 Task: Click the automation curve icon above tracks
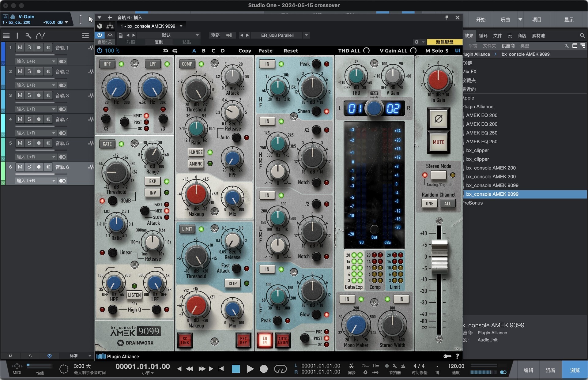pos(40,36)
